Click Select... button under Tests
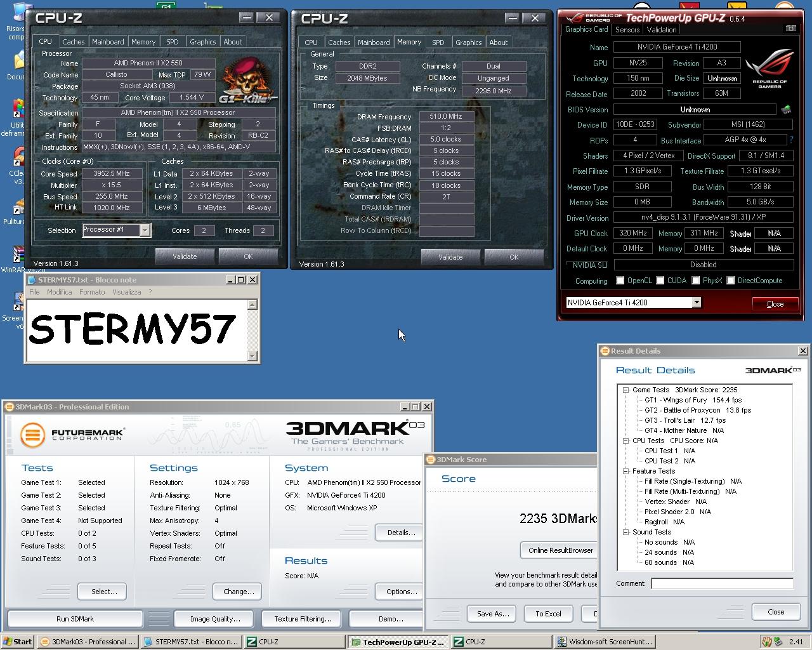Screen dimensions: 812x650 point(101,592)
